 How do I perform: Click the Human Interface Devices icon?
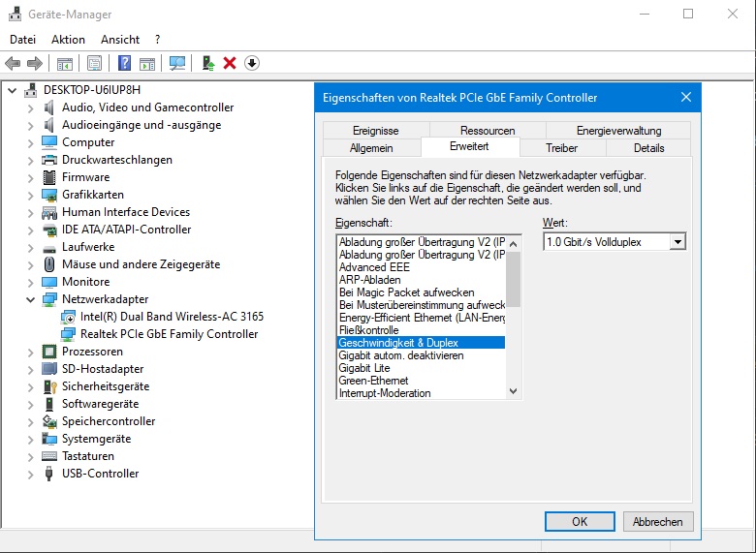[49, 212]
